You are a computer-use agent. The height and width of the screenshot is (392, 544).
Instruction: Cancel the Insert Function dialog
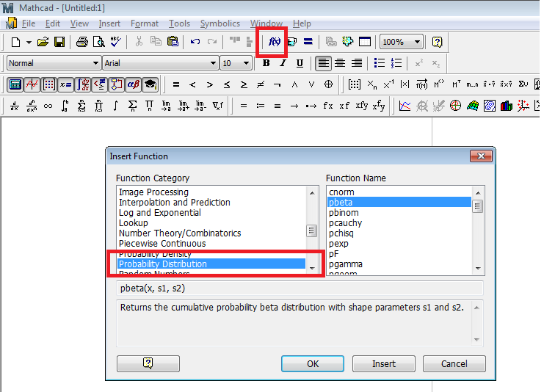pos(454,363)
